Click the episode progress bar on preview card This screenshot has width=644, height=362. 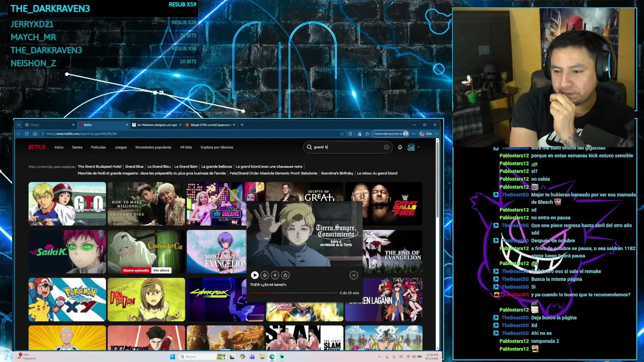(294, 293)
